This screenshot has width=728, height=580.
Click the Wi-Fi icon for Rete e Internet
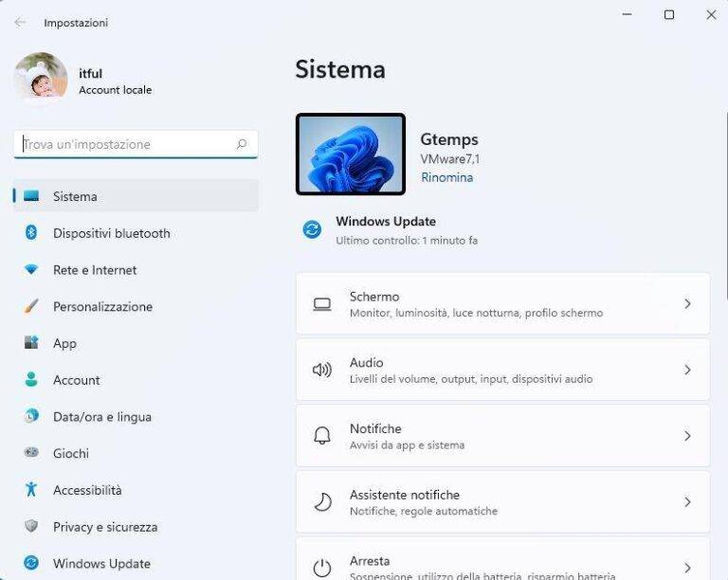tap(31, 269)
